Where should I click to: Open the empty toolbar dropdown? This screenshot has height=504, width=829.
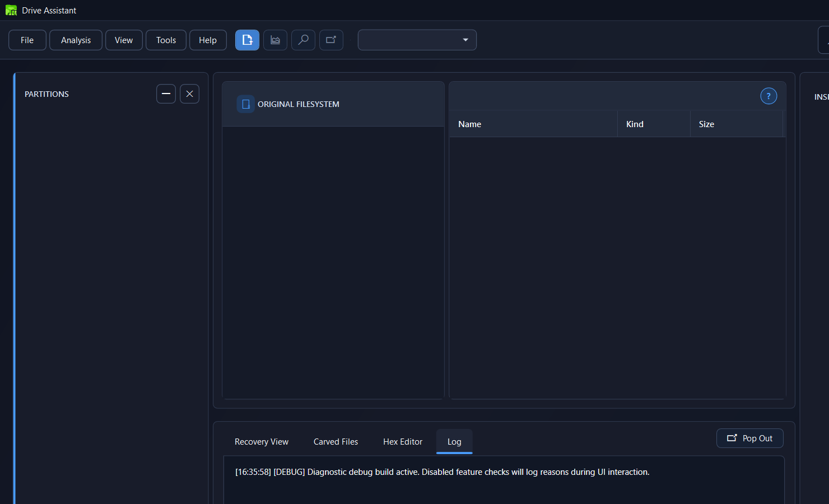[417, 40]
